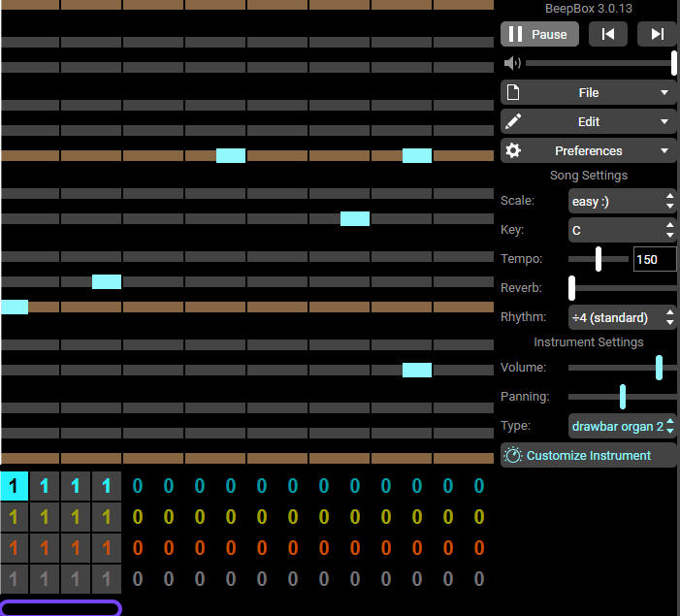Image resolution: width=680 pixels, height=616 pixels.
Task: Open the Rhythm dropdown
Action: coord(622,317)
